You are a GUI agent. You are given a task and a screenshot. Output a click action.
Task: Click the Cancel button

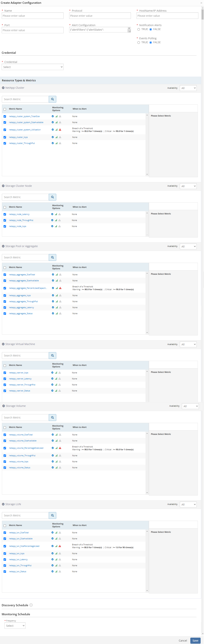tap(183, 640)
